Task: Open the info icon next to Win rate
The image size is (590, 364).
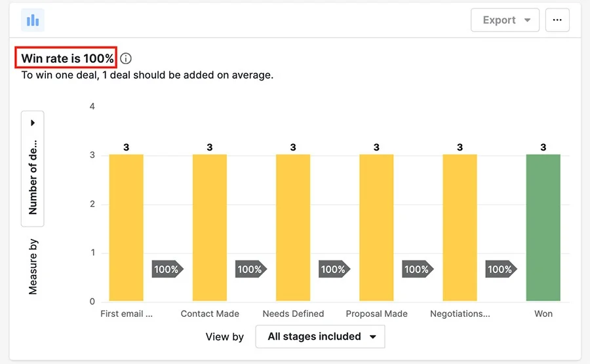Action: pyautogui.click(x=126, y=59)
